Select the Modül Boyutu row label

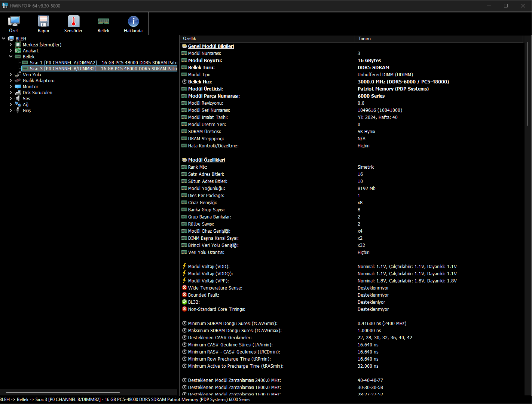click(205, 60)
